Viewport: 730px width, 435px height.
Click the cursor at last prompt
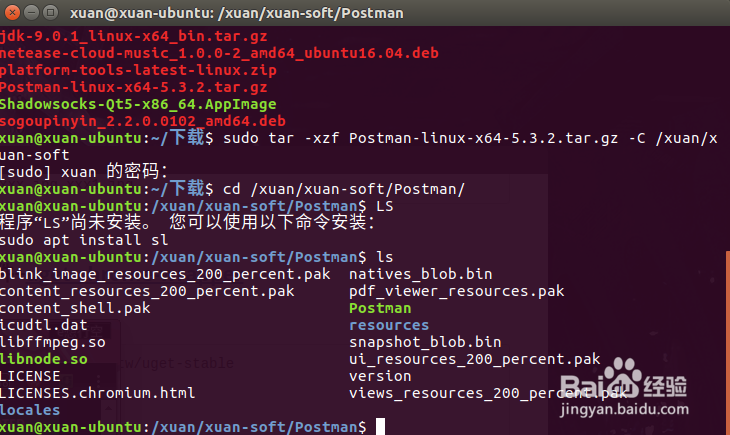pos(381,427)
